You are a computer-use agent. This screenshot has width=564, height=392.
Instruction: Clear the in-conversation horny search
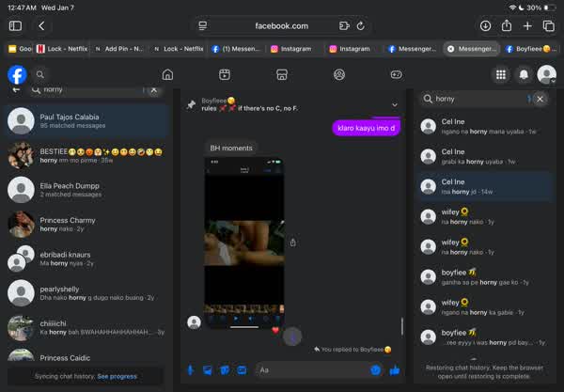(540, 98)
